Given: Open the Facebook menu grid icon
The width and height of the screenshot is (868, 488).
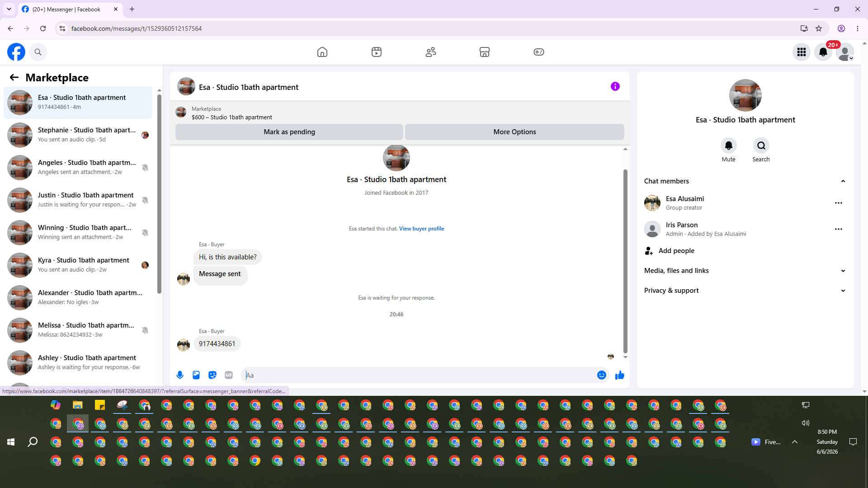Looking at the screenshot, I should [x=802, y=52].
